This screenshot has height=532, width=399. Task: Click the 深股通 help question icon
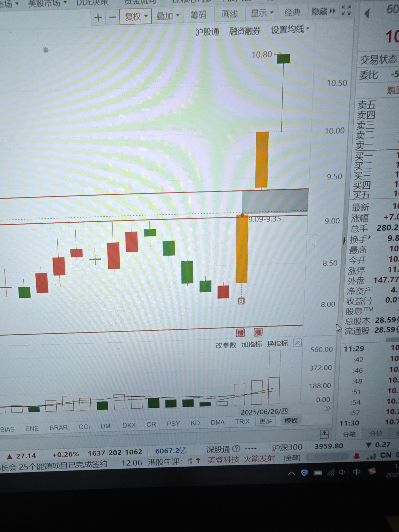click(236, 449)
